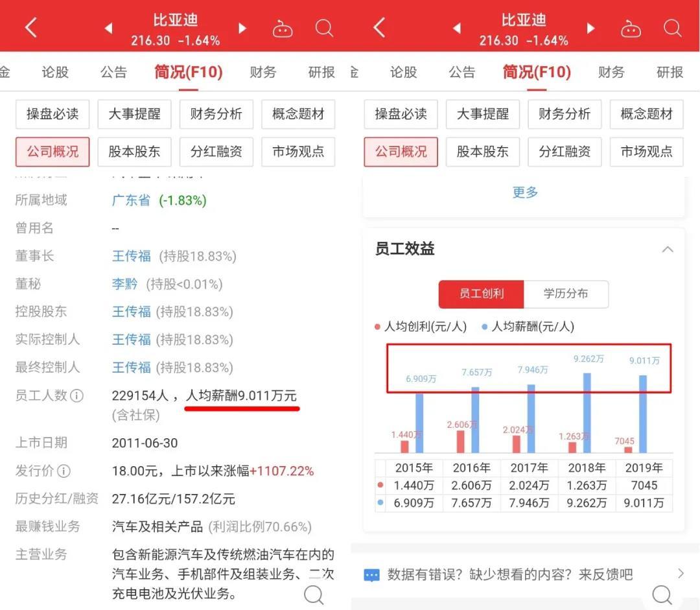Open 财务分析 in right panel
Screen dimensions: 700x610
(x=565, y=114)
